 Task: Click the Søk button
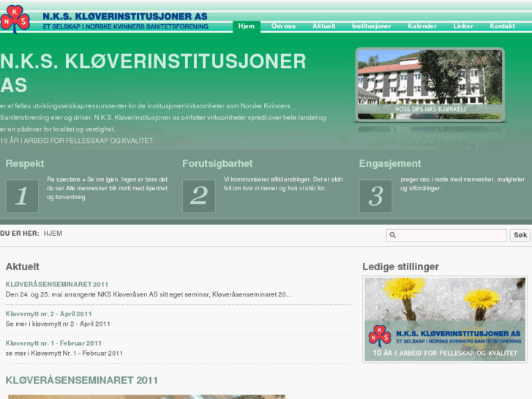pyautogui.click(x=520, y=235)
